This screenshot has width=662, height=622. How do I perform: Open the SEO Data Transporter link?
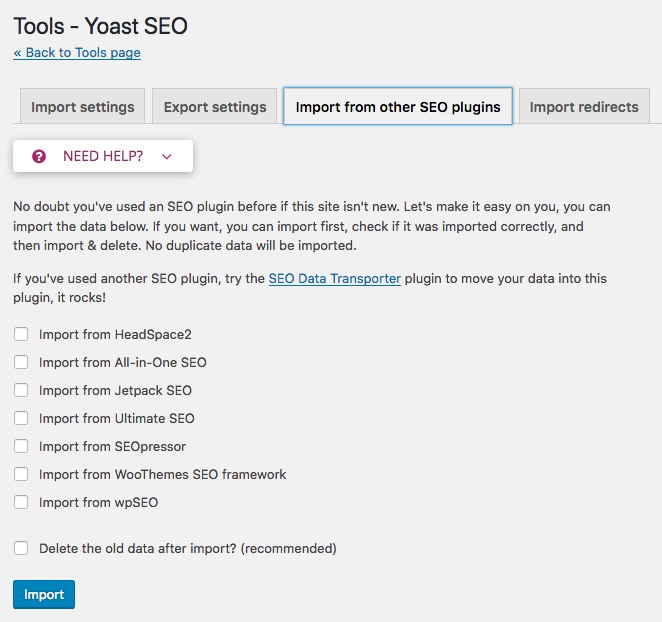[335, 279]
